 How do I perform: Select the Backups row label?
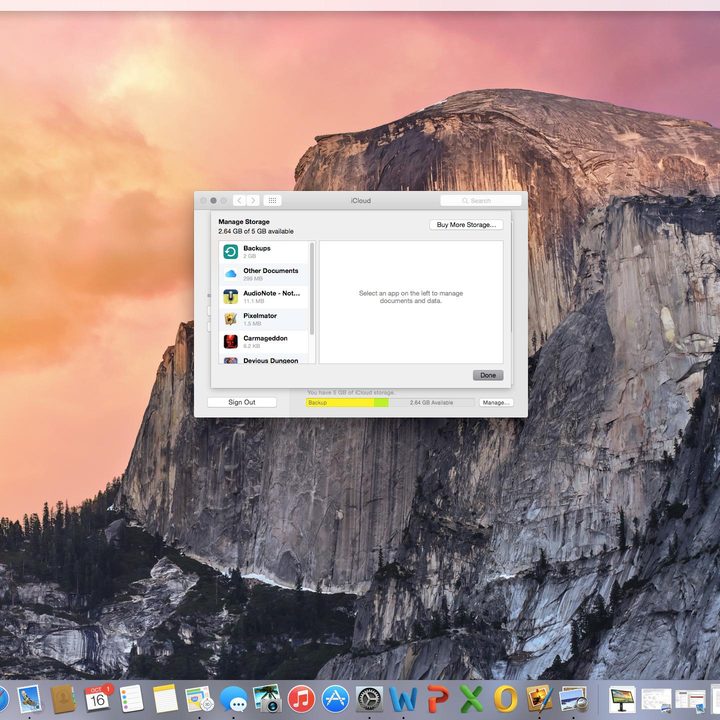click(257, 248)
